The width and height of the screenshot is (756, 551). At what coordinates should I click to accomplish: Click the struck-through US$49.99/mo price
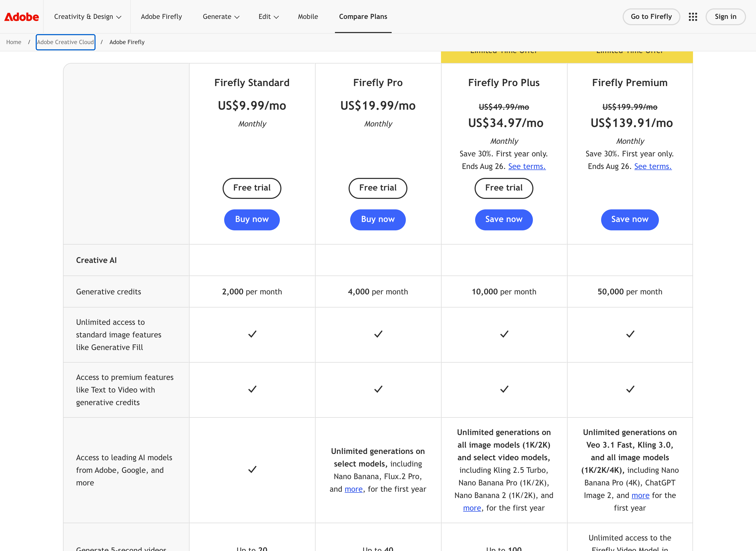pos(504,107)
